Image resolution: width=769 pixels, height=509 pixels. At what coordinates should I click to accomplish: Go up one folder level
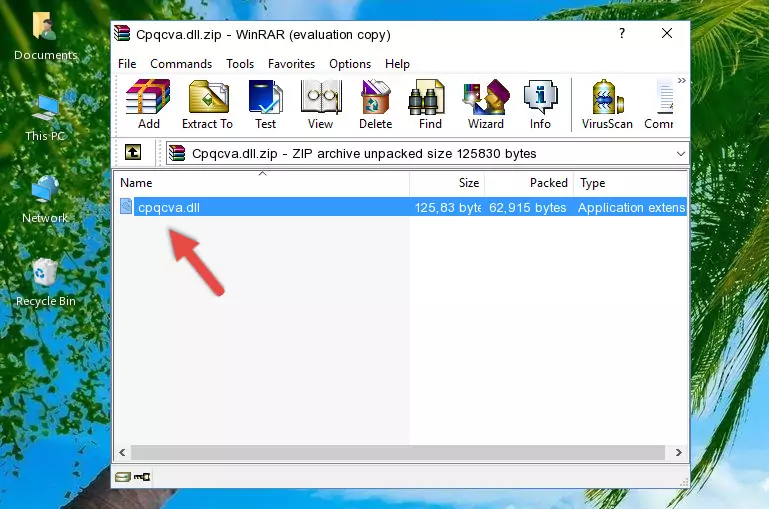tap(133, 153)
